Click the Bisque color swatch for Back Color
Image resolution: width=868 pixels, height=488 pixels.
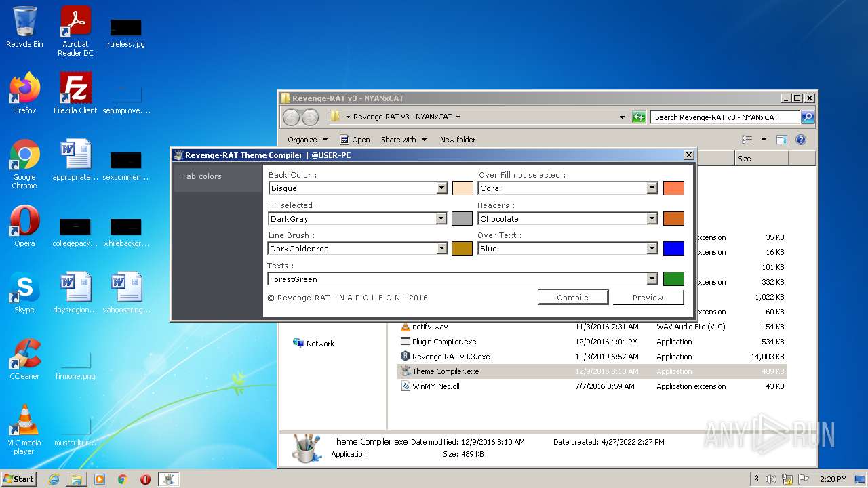pyautogui.click(x=462, y=188)
